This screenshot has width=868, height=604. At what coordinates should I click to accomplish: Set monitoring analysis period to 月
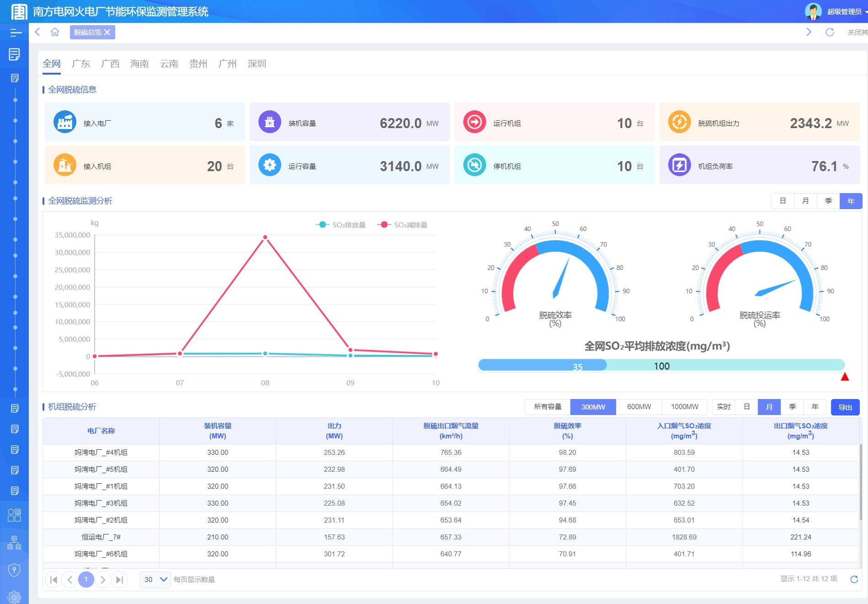coord(805,201)
